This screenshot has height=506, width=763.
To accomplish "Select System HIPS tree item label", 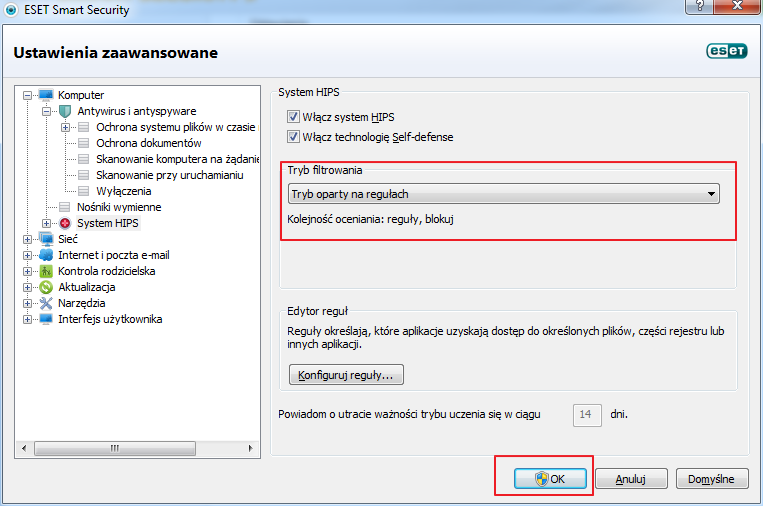I will (x=108, y=223).
